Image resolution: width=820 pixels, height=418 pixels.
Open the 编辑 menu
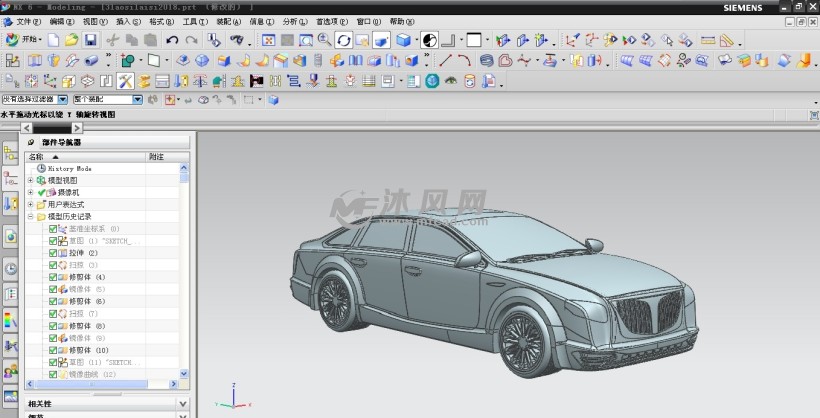tap(62, 21)
